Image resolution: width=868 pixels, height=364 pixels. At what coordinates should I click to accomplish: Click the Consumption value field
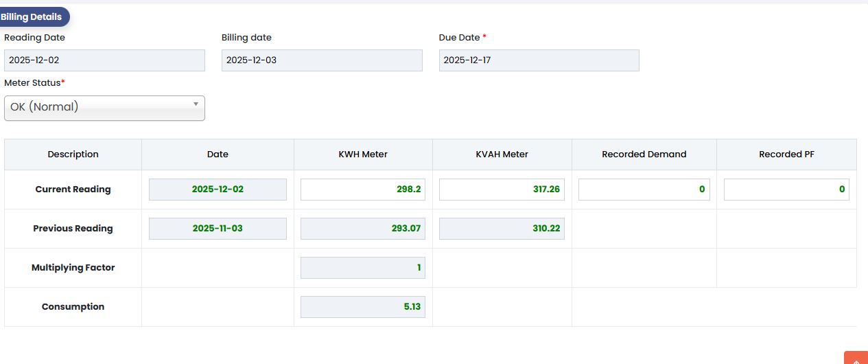pos(363,307)
